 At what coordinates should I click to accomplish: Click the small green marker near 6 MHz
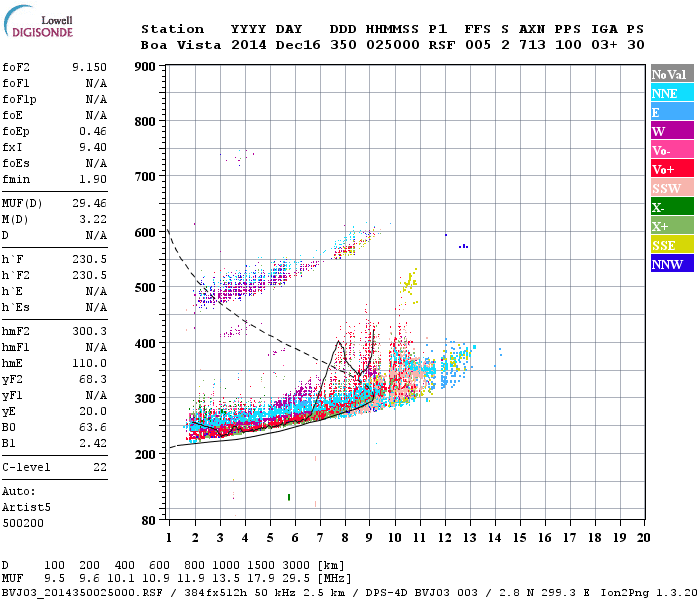pyautogui.click(x=289, y=497)
